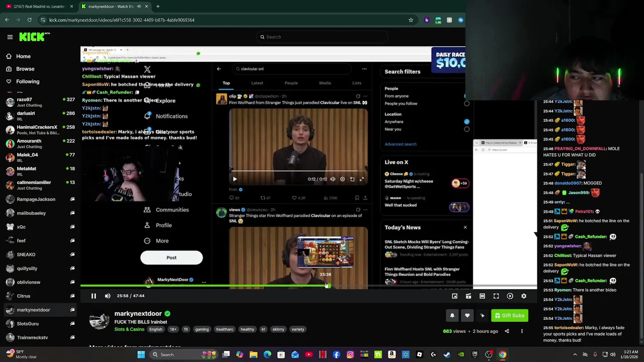
Task: Click the sparkle icon beside Gift Subs
Action: coord(482,316)
